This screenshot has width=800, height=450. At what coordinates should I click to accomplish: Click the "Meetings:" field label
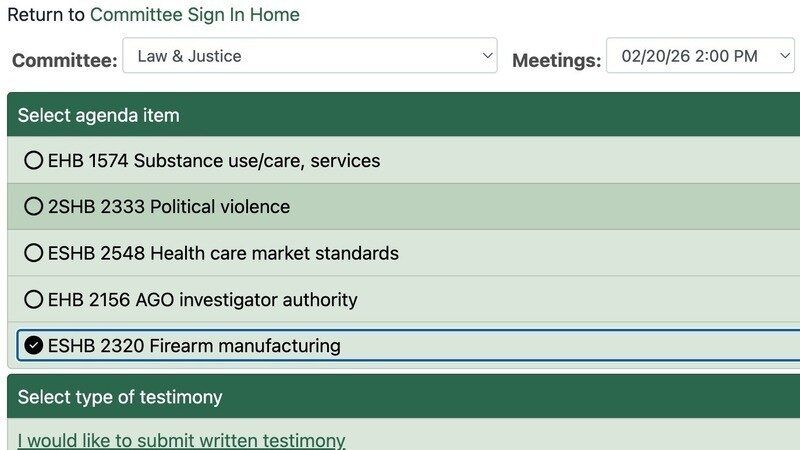click(x=556, y=60)
